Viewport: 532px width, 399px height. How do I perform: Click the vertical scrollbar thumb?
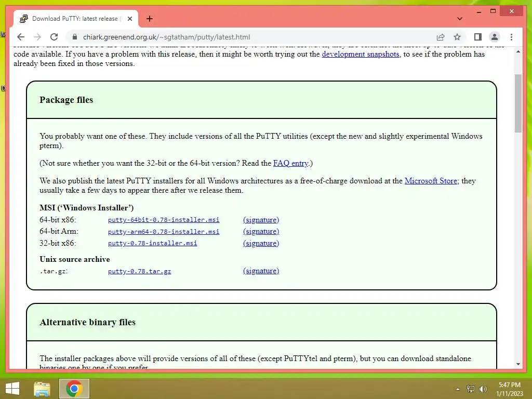(x=518, y=103)
